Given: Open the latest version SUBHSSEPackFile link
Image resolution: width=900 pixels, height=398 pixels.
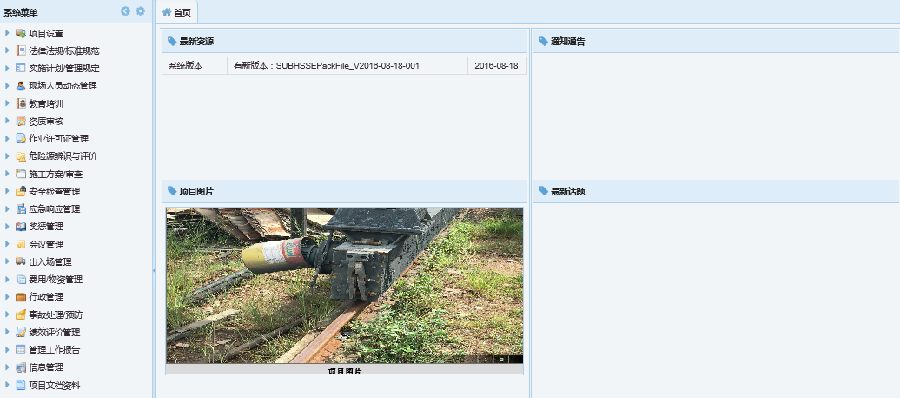Looking at the screenshot, I should pos(326,65).
